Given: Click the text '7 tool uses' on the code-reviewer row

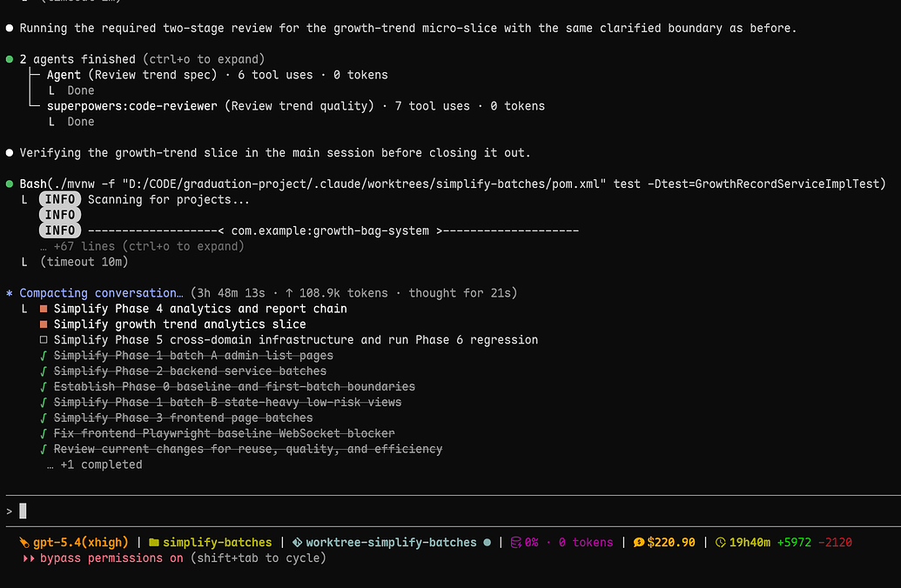Looking at the screenshot, I should (x=432, y=105).
